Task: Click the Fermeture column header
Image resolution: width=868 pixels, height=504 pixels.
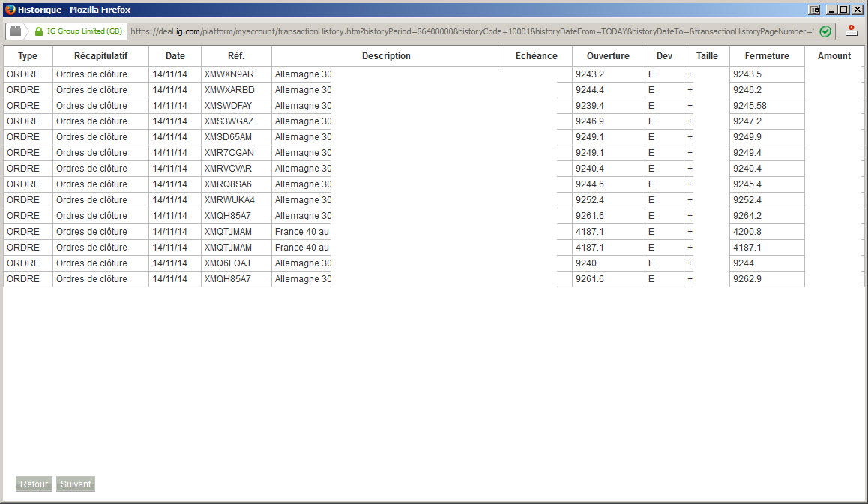Action: point(767,56)
